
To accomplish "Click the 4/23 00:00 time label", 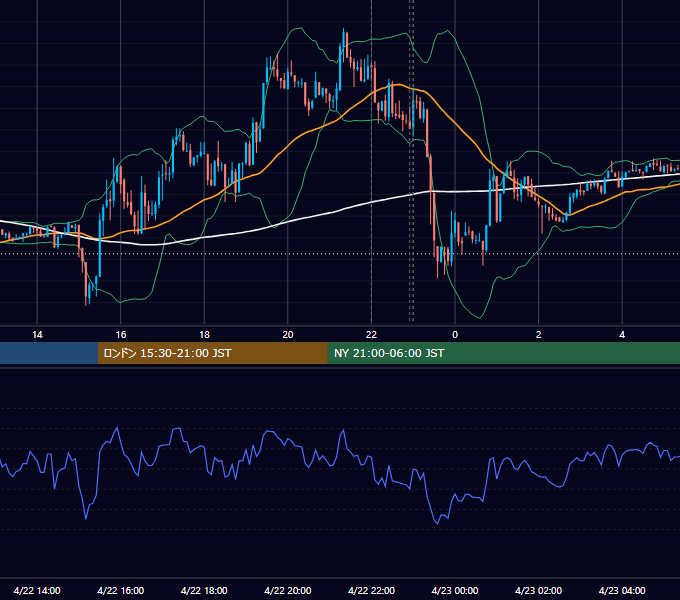I will tap(455, 590).
